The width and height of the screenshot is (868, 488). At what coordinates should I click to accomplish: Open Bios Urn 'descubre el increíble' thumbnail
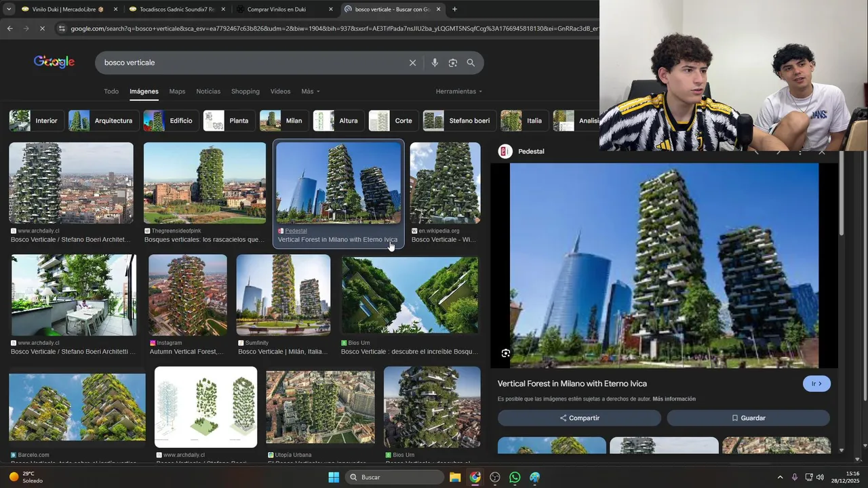click(x=410, y=295)
